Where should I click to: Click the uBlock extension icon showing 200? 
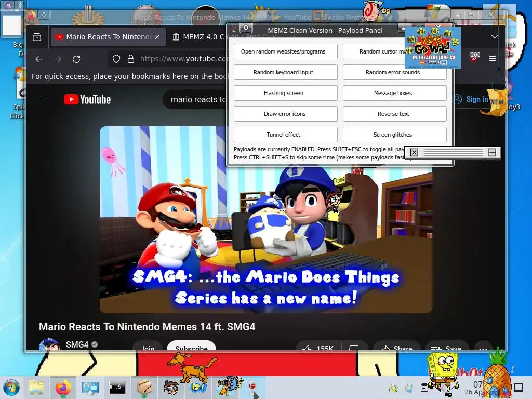tap(475, 57)
